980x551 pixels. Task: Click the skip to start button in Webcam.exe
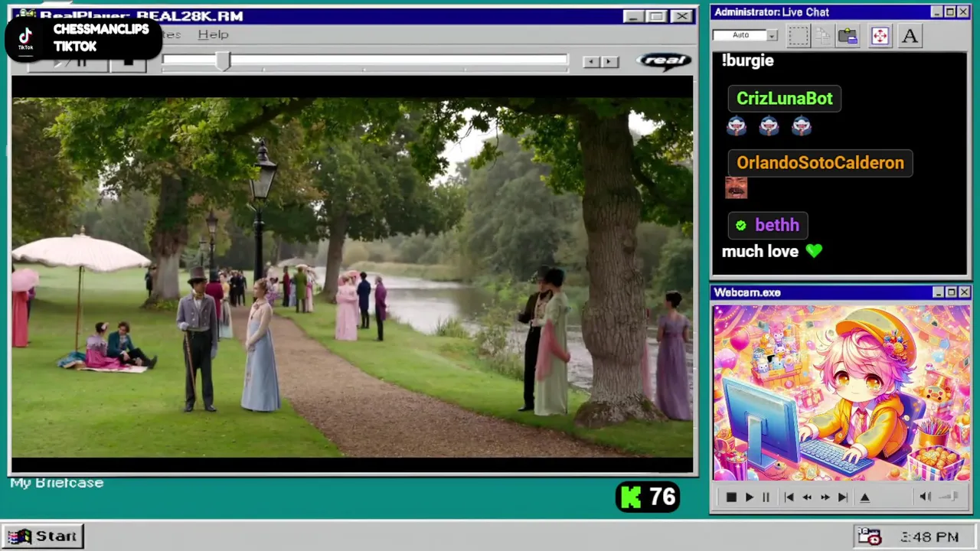(x=789, y=497)
